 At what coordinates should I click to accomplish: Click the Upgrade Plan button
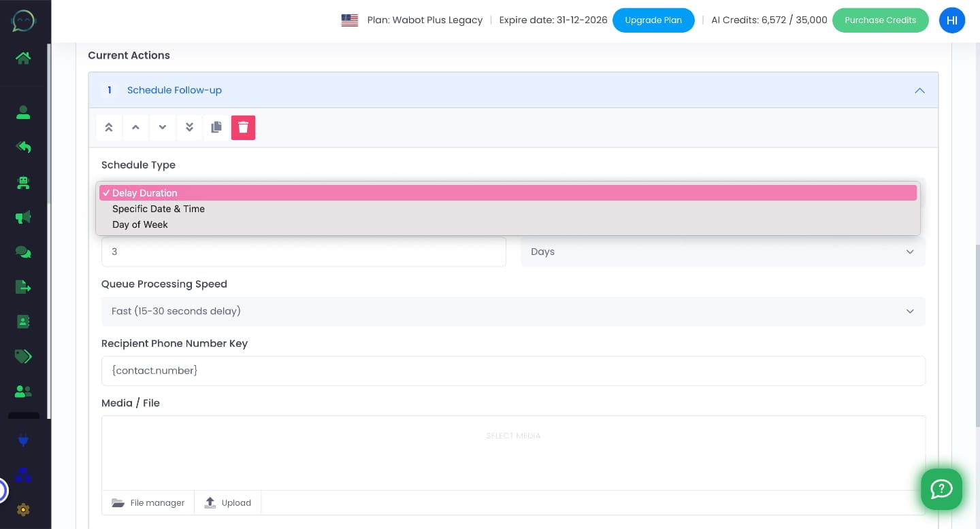[x=653, y=20]
